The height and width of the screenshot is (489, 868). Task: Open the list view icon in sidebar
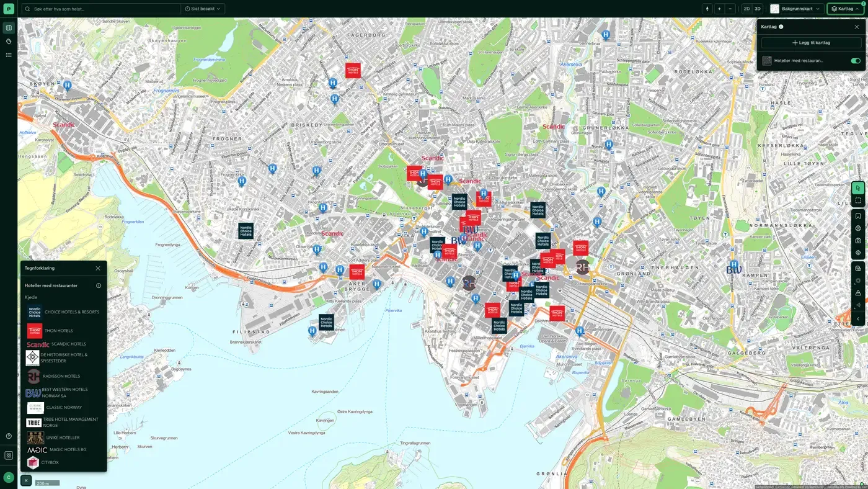point(9,55)
